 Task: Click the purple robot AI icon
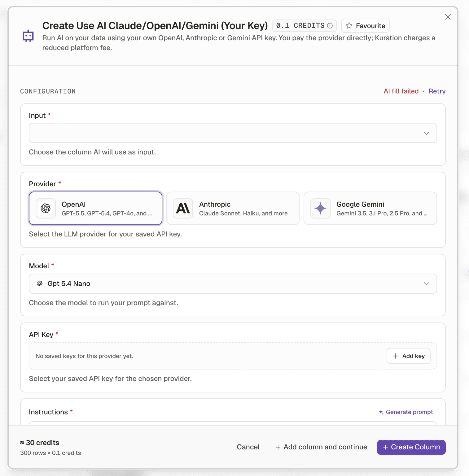tap(28, 36)
